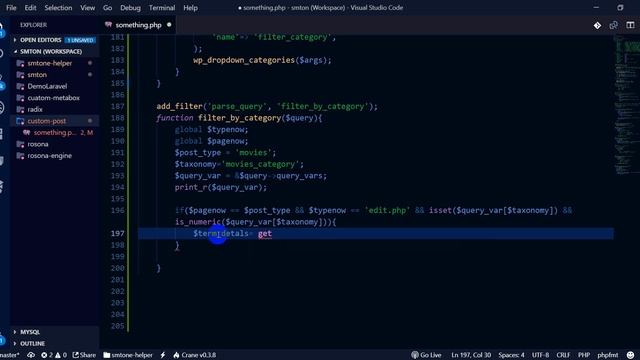Click Crane v0.3.8 status item

pos(195,355)
